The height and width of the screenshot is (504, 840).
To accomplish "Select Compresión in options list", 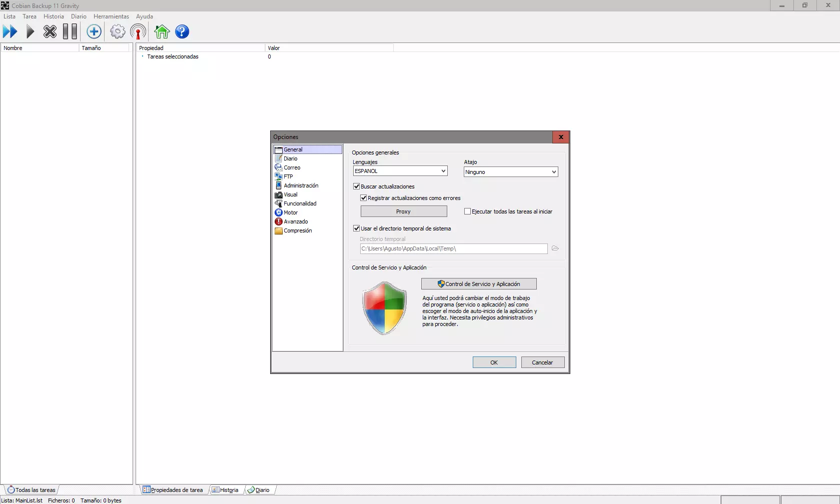I will coord(298,230).
